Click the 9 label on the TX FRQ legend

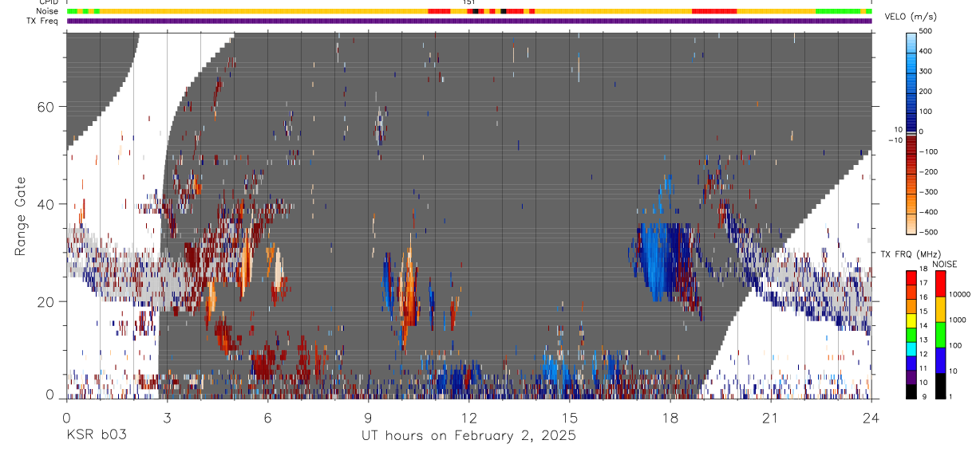click(x=925, y=396)
